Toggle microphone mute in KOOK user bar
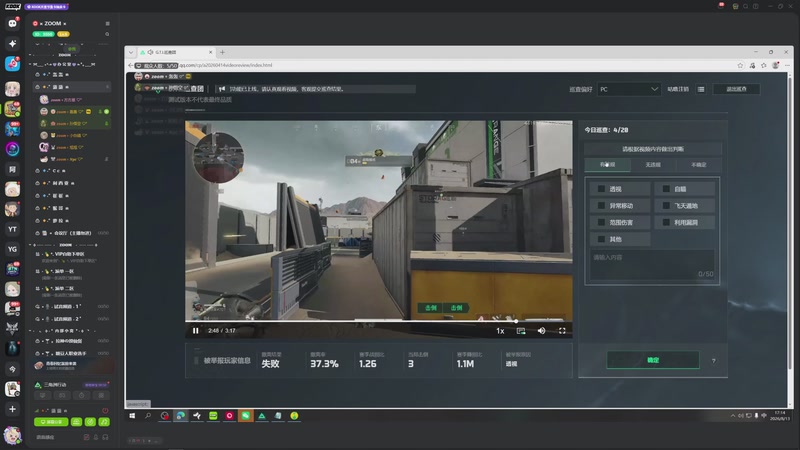This screenshot has width=800, height=450. [95, 437]
